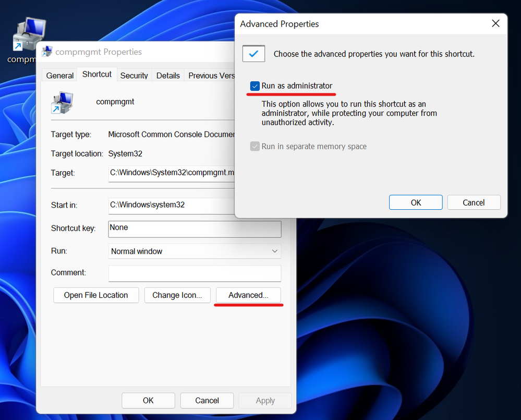Click Open File Location button
Viewport: 521px width, 420px height.
[x=96, y=295]
